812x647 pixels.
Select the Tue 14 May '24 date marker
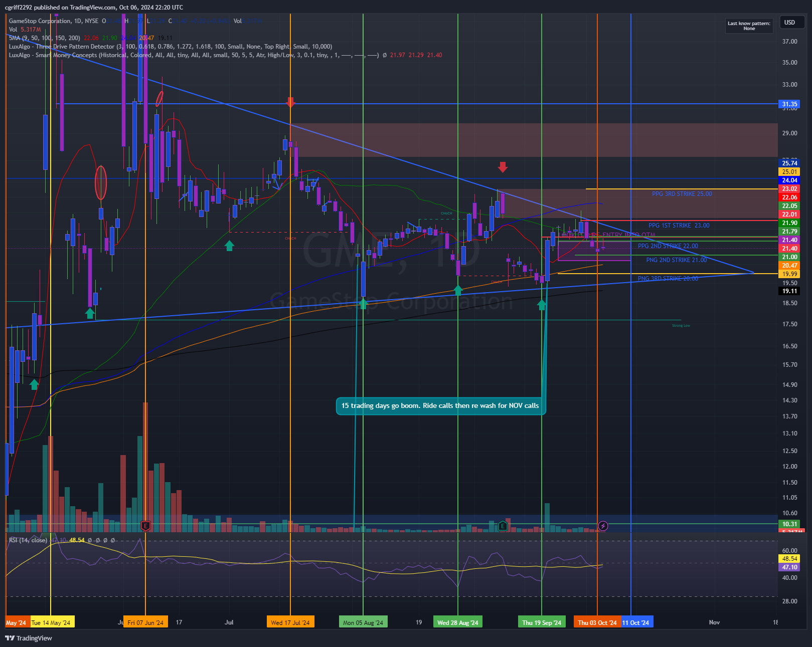point(52,622)
